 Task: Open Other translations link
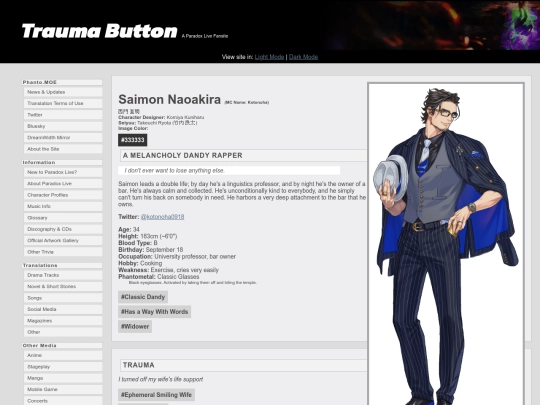(x=63, y=332)
